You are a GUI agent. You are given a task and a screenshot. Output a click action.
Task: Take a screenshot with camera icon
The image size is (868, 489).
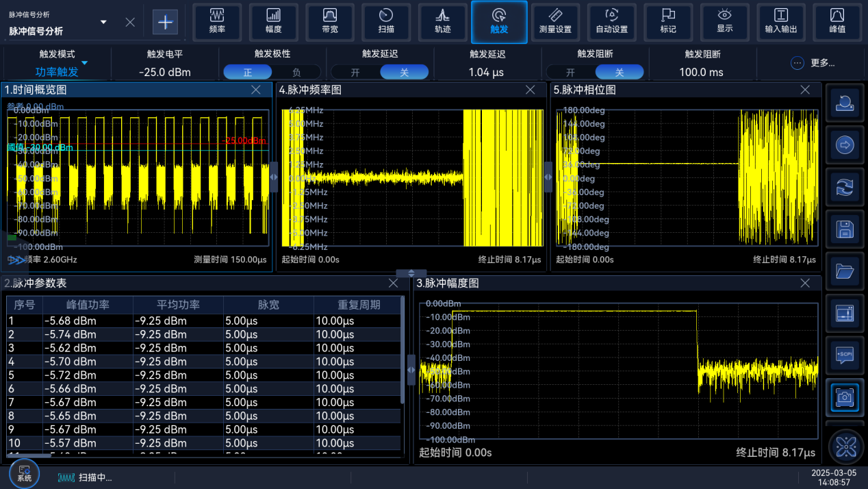(x=845, y=397)
